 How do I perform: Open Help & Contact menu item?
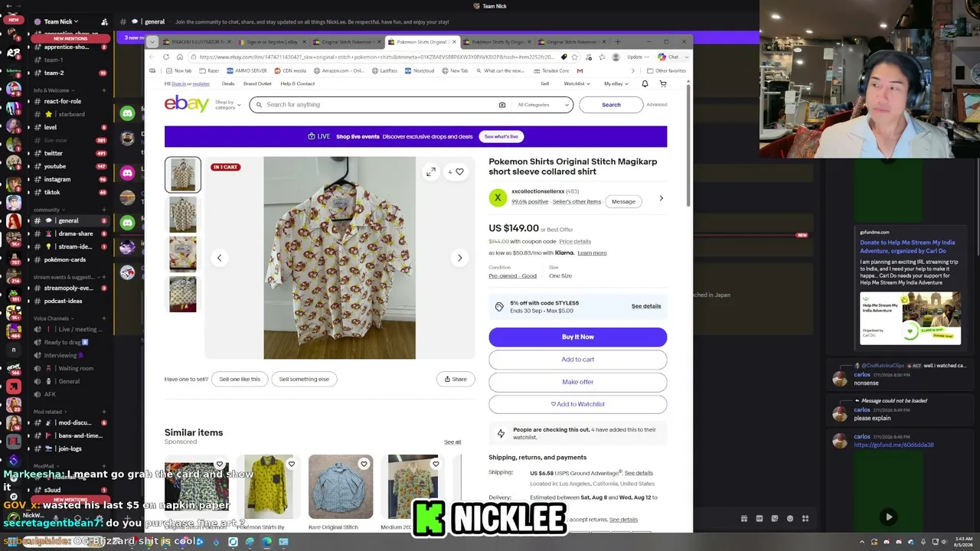[x=298, y=83]
